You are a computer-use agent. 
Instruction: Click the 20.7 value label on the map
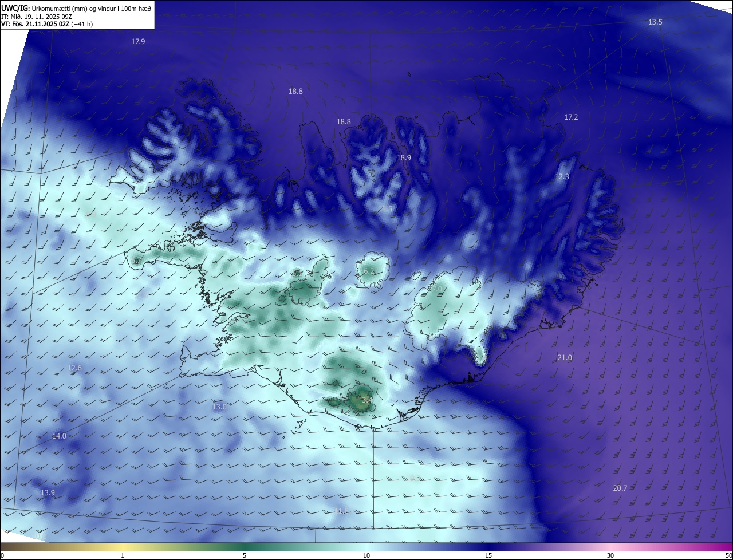click(x=620, y=488)
